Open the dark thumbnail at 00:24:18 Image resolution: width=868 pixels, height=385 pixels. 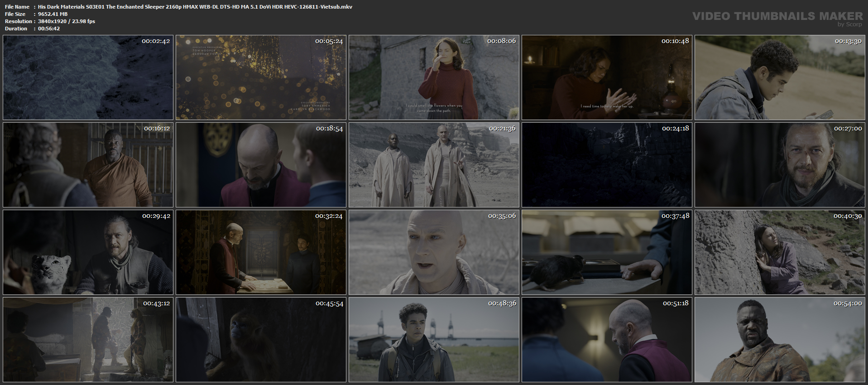tap(607, 165)
